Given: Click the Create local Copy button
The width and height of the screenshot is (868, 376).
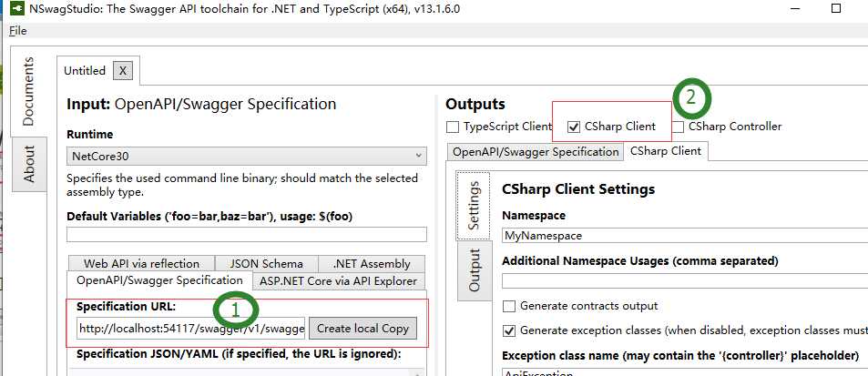Looking at the screenshot, I should tap(363, 329).
